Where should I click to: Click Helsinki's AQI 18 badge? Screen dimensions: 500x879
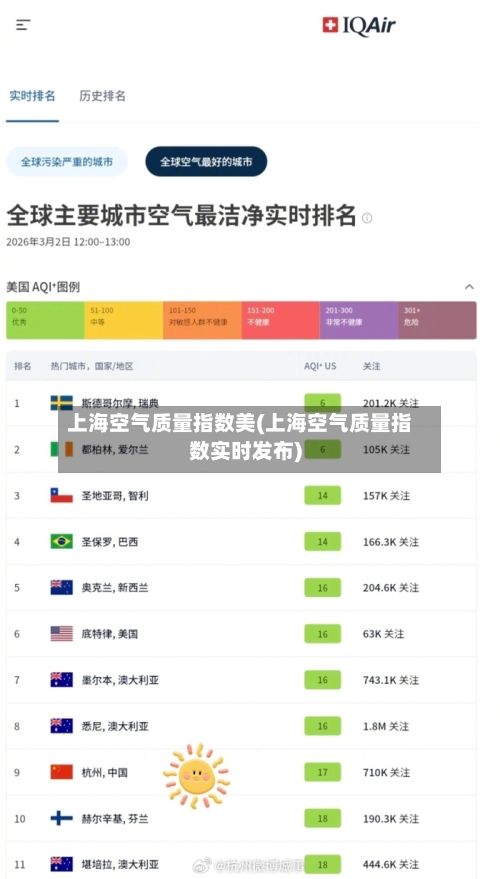(322, 818)
